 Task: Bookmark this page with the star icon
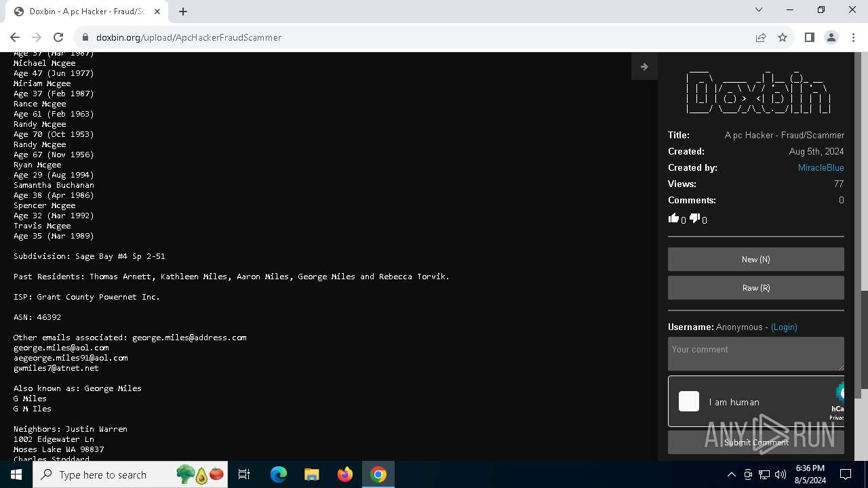pos(783,37)
